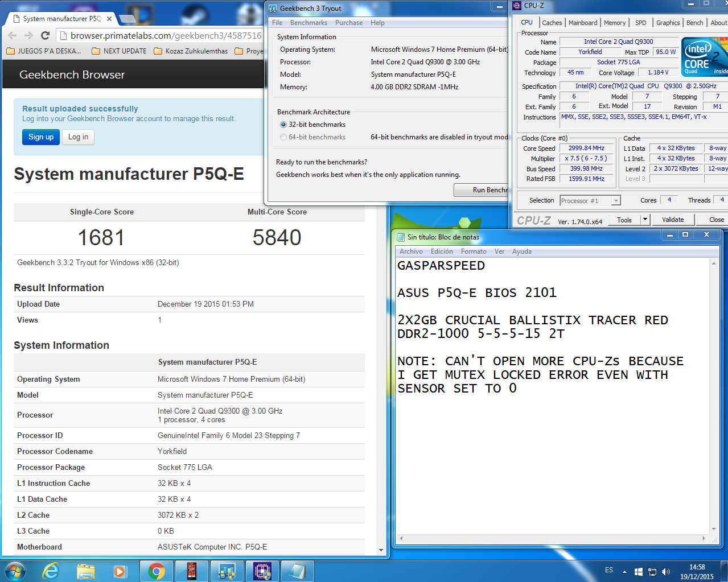
Task: Click the Tools button in CPU-Z
Action: tap(624, 220)
